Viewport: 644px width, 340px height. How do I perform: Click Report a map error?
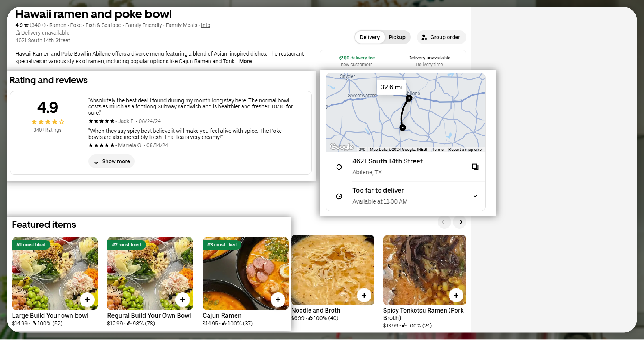pyautogui.click(x=465, y=150)
